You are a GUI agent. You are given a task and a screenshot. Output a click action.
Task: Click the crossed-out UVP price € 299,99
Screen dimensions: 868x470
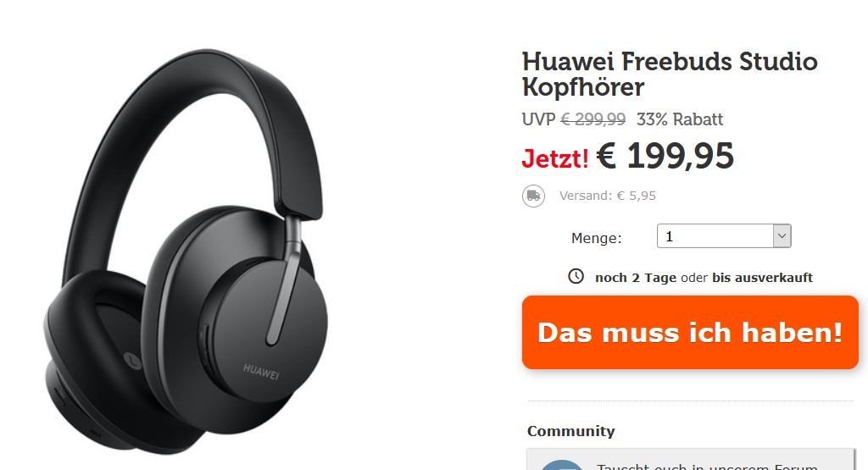tap(593, 119)
